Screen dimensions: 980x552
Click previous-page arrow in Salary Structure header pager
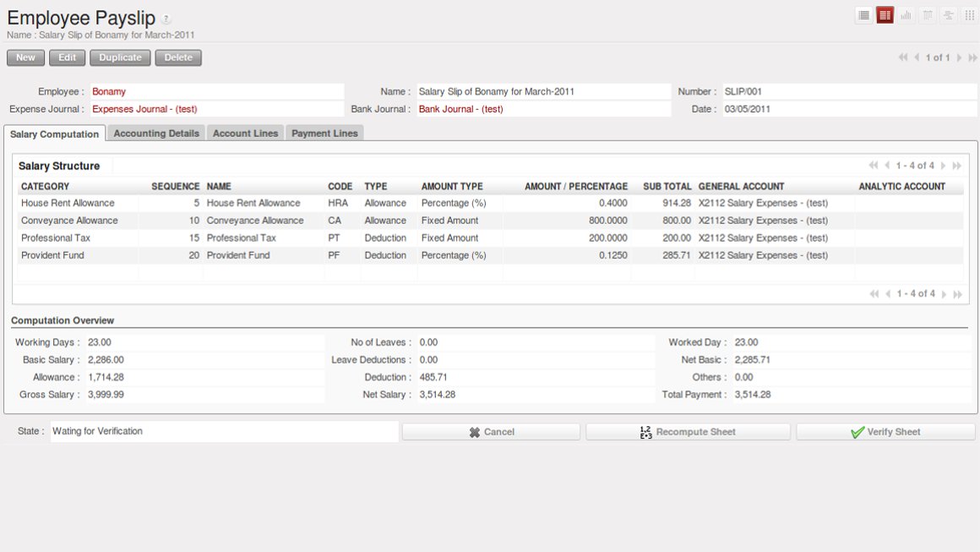[888, 166]
